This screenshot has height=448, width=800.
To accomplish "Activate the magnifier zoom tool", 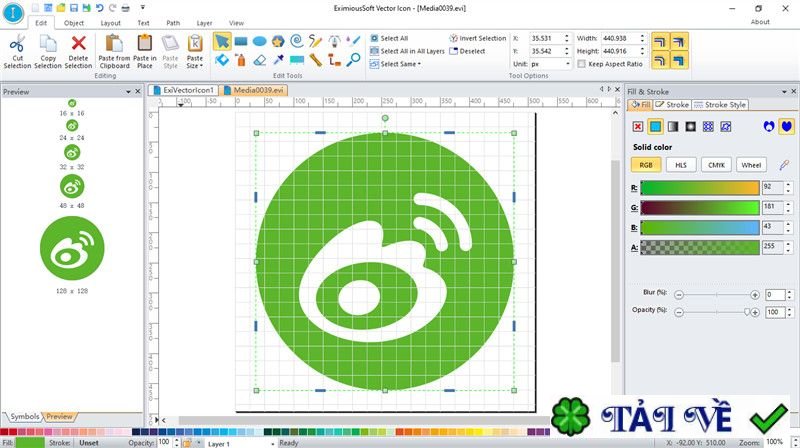I will 352,60.
